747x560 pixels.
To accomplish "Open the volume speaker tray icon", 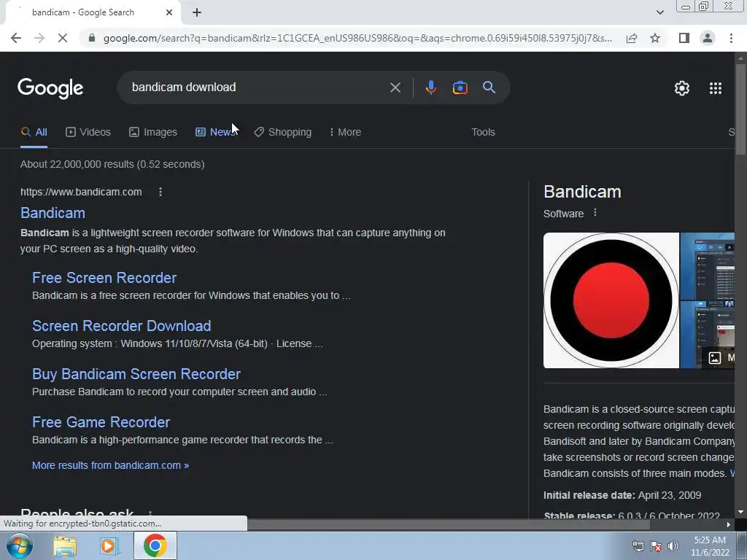I will point(673,546).
